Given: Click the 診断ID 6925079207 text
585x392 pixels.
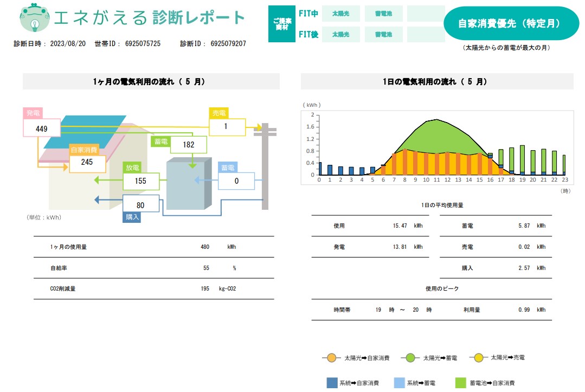Looking at the screenshot, I should coord(213,43).
